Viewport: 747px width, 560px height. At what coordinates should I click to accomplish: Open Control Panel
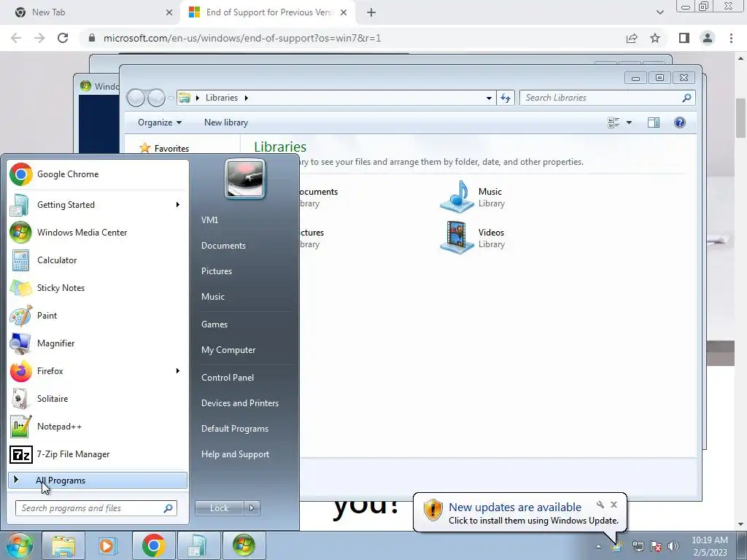[x=228, y=378]
